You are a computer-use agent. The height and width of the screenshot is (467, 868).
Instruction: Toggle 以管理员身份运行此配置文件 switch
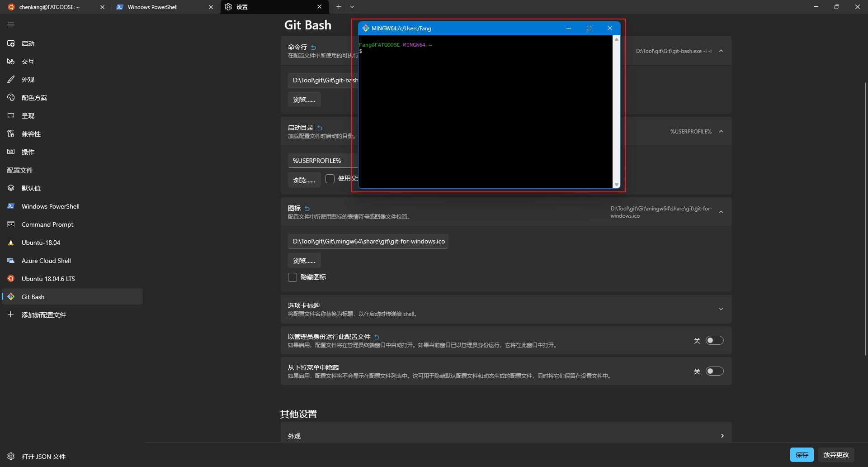[x=715, y=340]
